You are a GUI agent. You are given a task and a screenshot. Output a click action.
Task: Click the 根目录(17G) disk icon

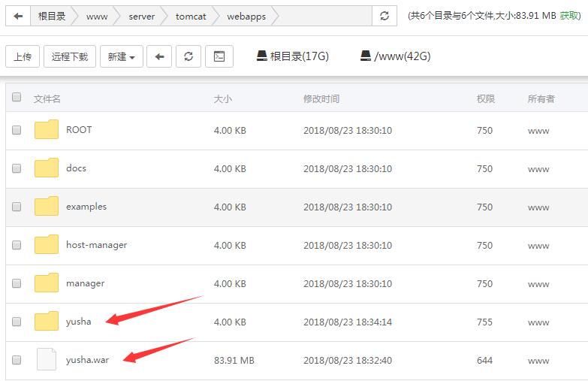[x=262, y=56]
